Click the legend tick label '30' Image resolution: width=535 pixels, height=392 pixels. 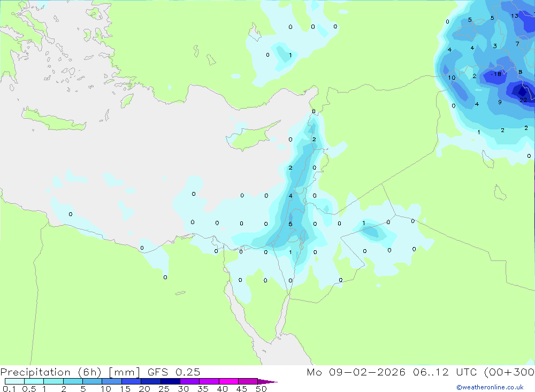pos(183,389)
